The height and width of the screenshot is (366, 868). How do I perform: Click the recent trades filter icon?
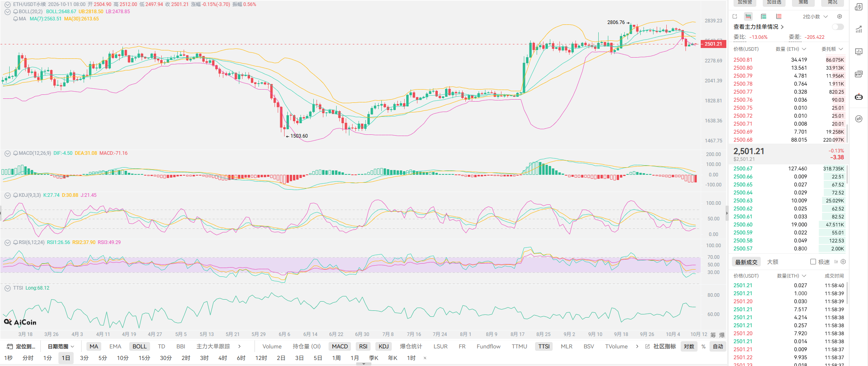tap(836, 262)
